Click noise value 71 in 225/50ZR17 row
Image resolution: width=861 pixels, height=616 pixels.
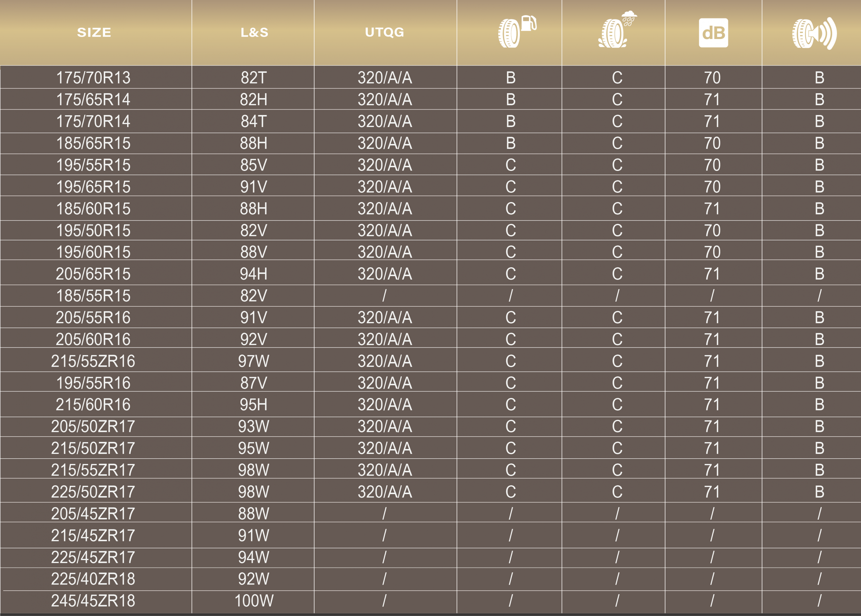point(712,492)
